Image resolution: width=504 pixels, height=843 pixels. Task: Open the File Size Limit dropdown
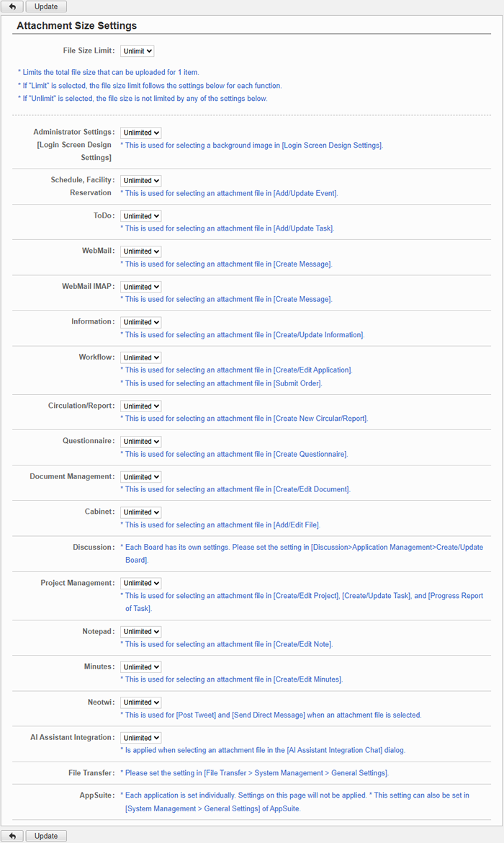click(x=138, y=51)
